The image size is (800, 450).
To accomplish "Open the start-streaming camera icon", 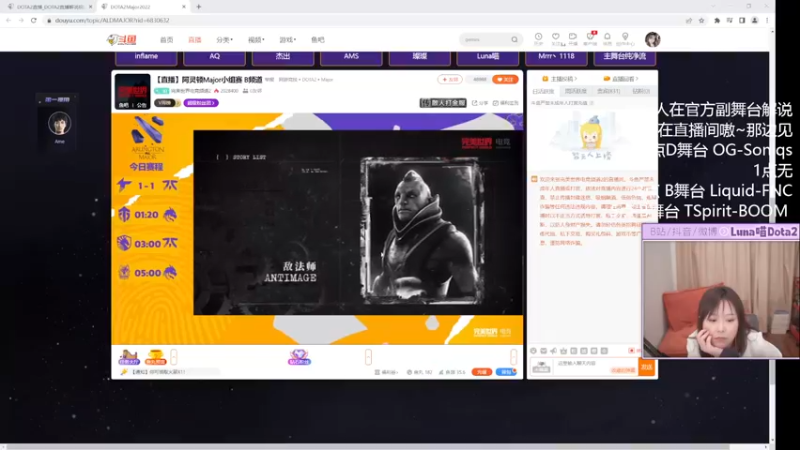I will [x=572, y=38].
